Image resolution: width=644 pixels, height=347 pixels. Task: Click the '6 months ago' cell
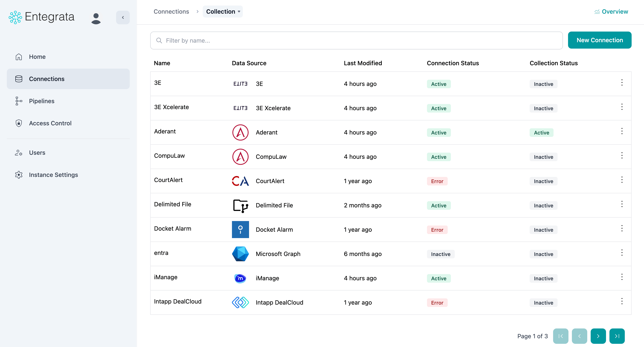(x=363, y=254)
